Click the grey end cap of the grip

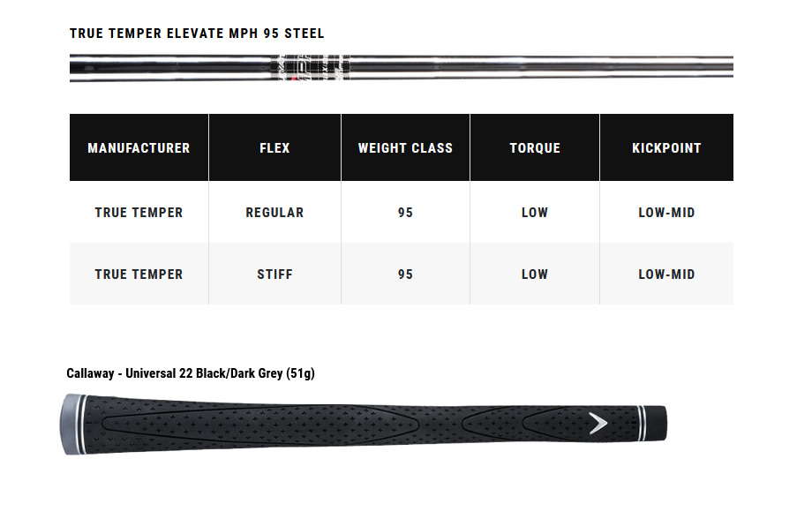tap(71, 425)
